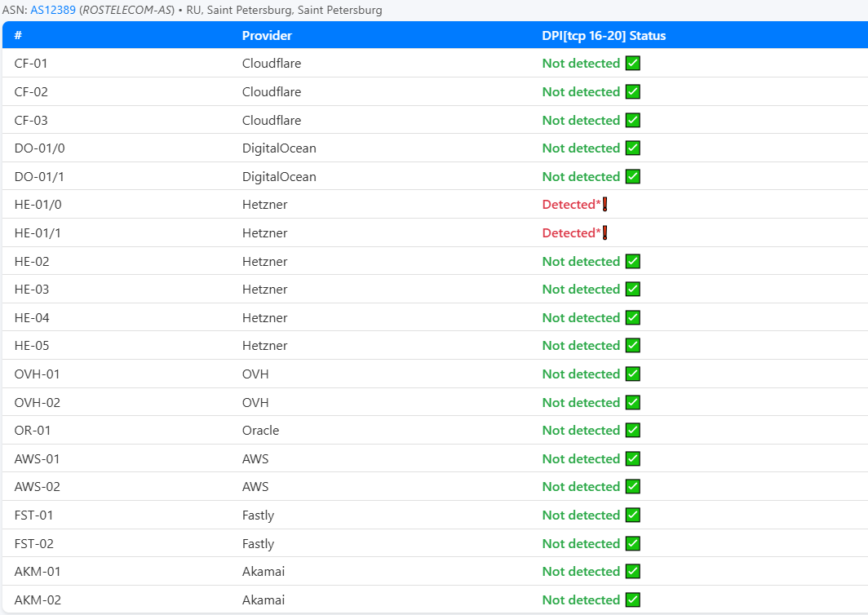The image size is (868, 615).
Task: Click the Detected* status text for HE-01/1
Action: 571,233
